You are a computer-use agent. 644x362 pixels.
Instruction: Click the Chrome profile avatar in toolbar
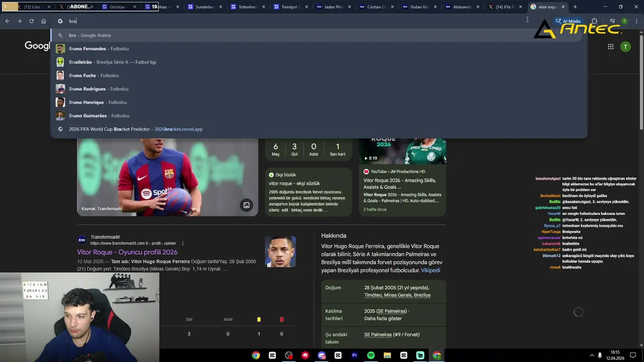click(624, 21)
